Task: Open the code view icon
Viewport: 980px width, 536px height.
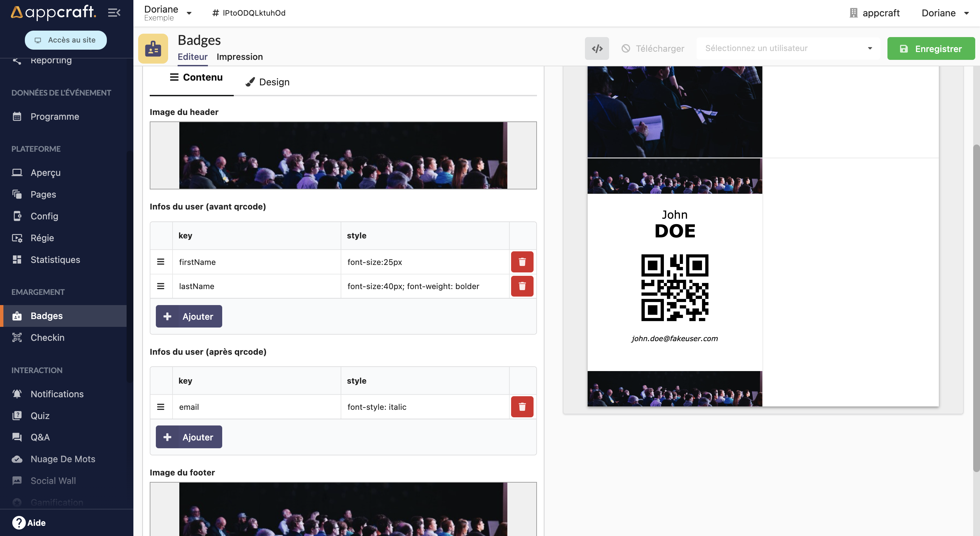Action: coord(597,48)
